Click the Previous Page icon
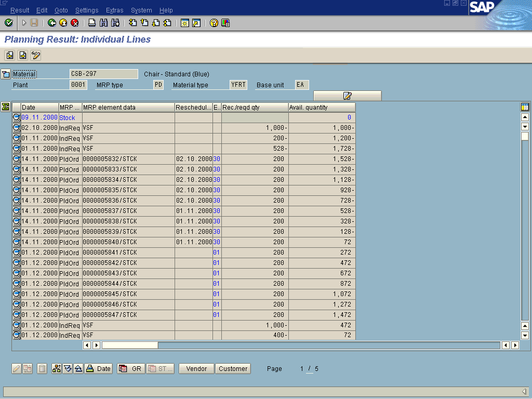The image size is (532, 399). tap(144, 23)
